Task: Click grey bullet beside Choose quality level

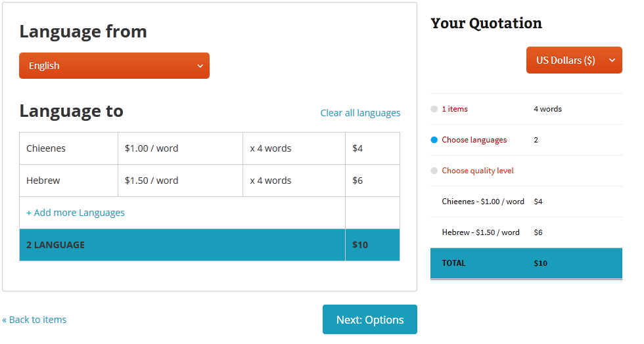Action: pos(434,171)
